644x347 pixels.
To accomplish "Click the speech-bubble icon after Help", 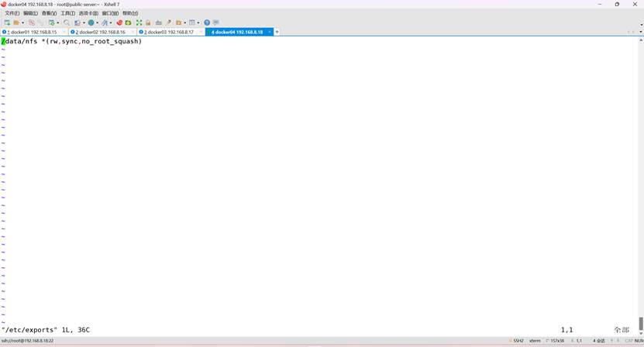I will point(216,22).
